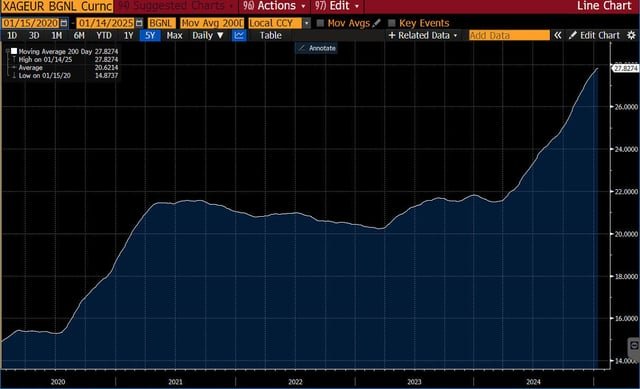This screenshot has height=389, width=640.
Task: Select the Max time range
Action: coord(174,36)
